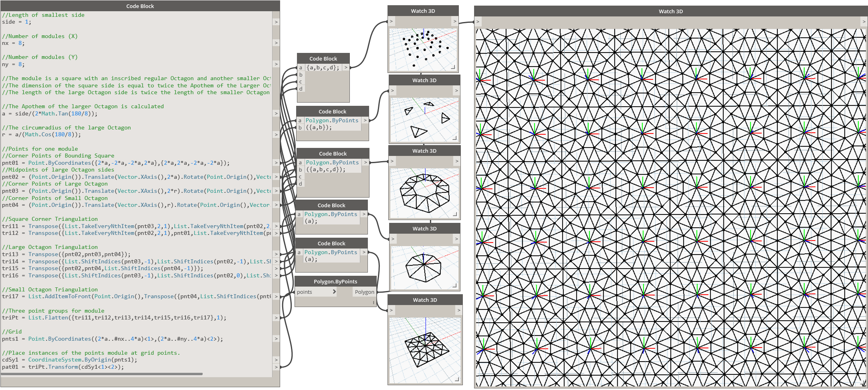
Task: Click the output port of the {a,b,c,d} Code Block
Action: point(345,67)
